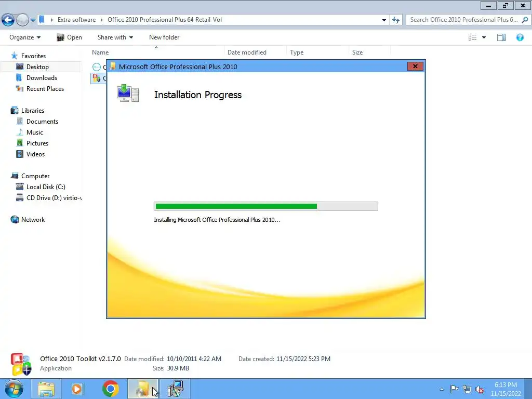Open the Music library

coord(35,132)
